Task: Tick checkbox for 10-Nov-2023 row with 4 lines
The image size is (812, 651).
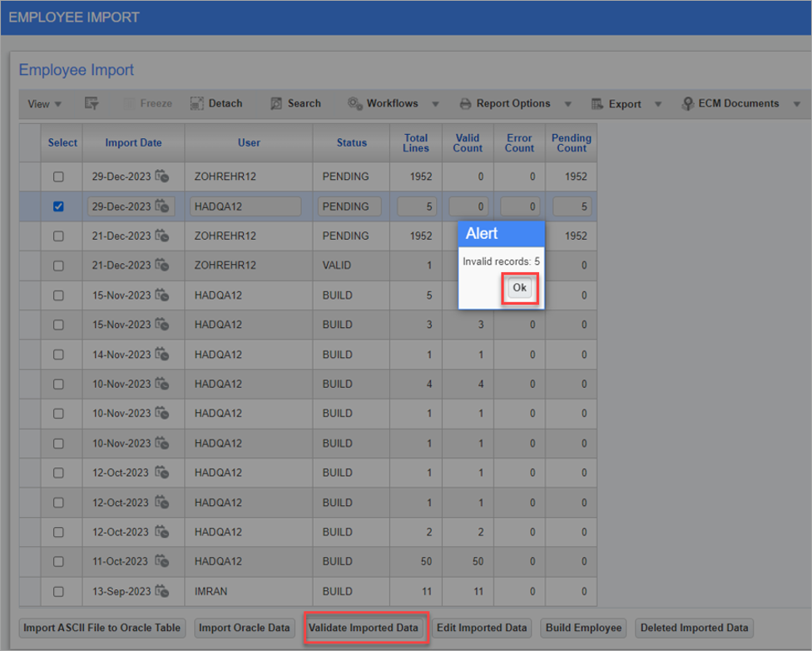Action: pyautogui.click(x=58, y=384)
